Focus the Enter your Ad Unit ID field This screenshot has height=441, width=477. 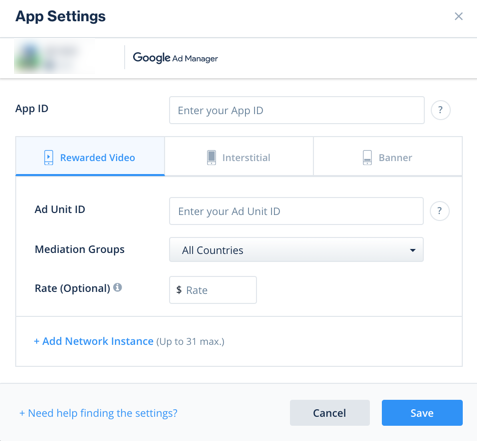[296, 211]
